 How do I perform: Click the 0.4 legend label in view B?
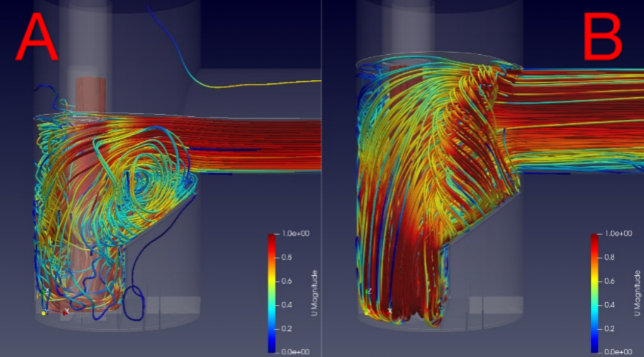[x=609, y=305]
